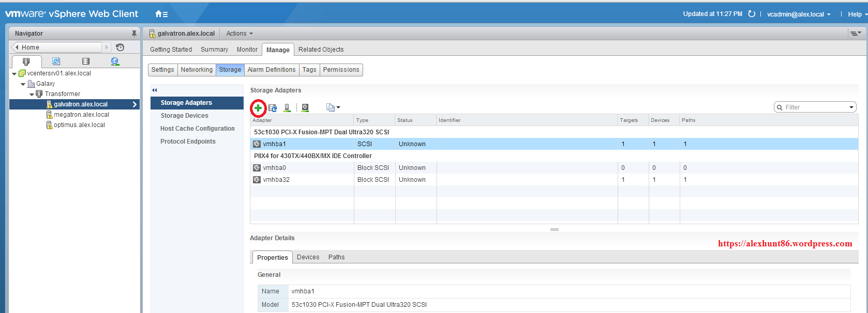Open the Networking sub-tab

pyautogui.click(x=197, y=70)
